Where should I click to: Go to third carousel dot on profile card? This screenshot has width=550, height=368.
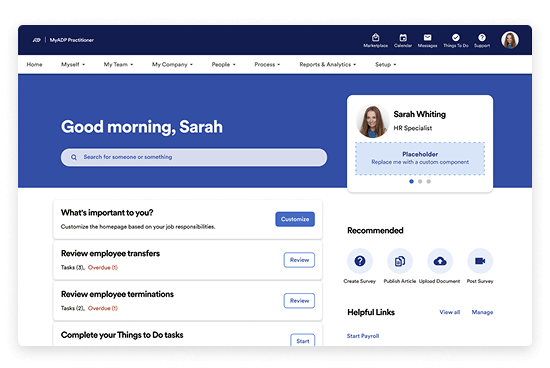[x=429, y=181]
